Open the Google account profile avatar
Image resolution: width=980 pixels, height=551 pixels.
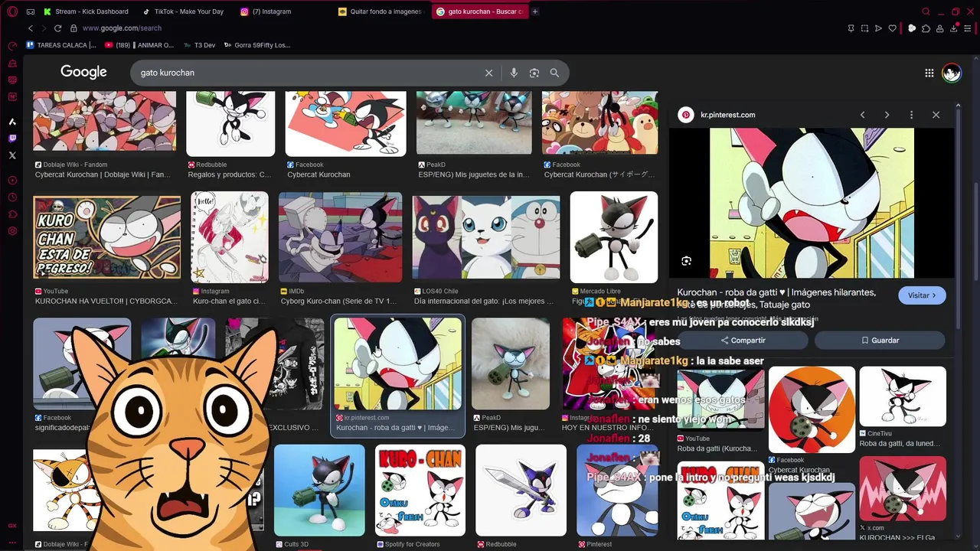[951, 73]
